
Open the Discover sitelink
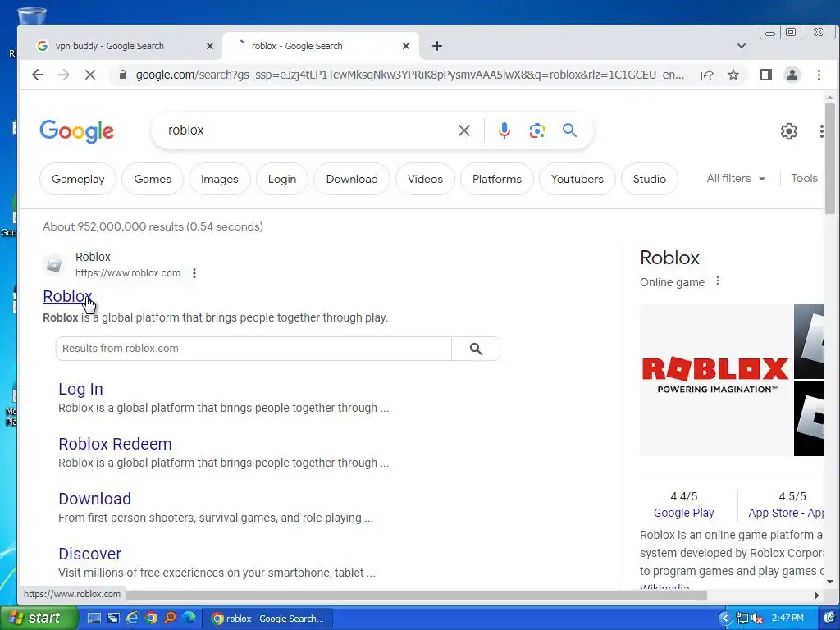point(89,554)
